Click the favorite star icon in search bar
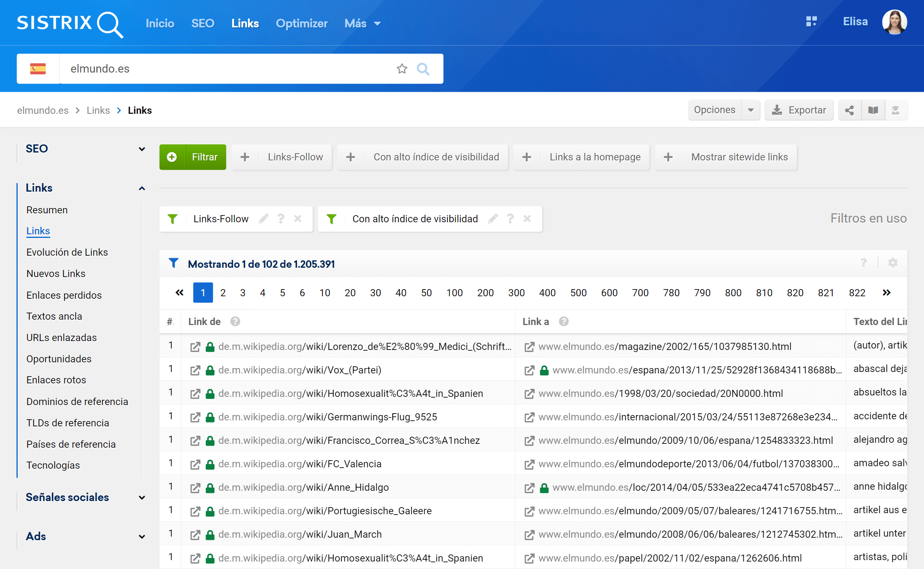This screenshot has width=924, height=569. [402, 69]
